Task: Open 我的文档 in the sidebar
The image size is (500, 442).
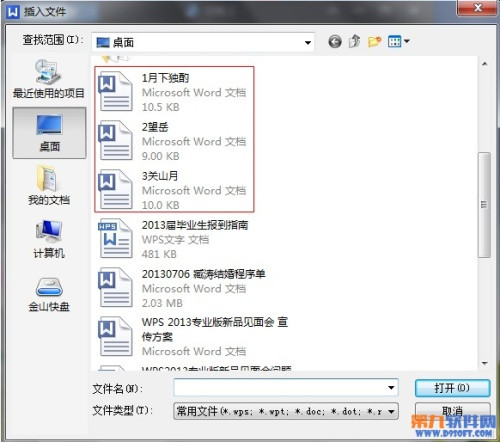Action: pyautogui.click(x=49, y=185)
